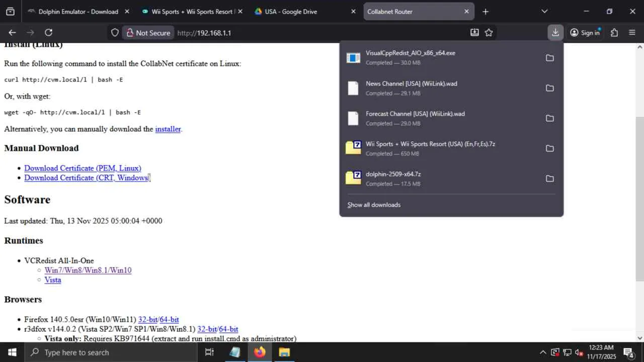The image size is (644, 362).
Task: Open the Wii Sports + Wii Sports Resort .7z download
Action: [441, 148]
